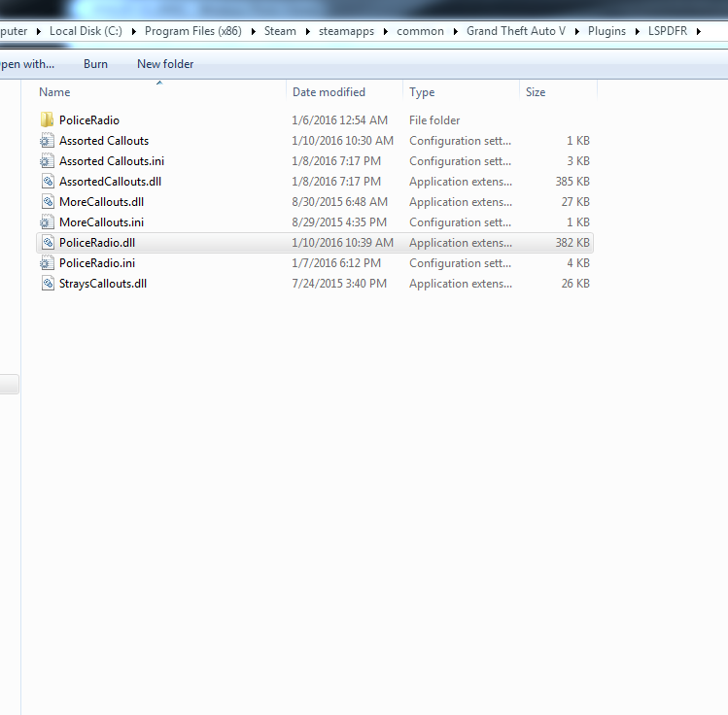Screen dimensions: 728x715
Task: Select MoreCallouts.dll file name
Action: pos(101,202)
